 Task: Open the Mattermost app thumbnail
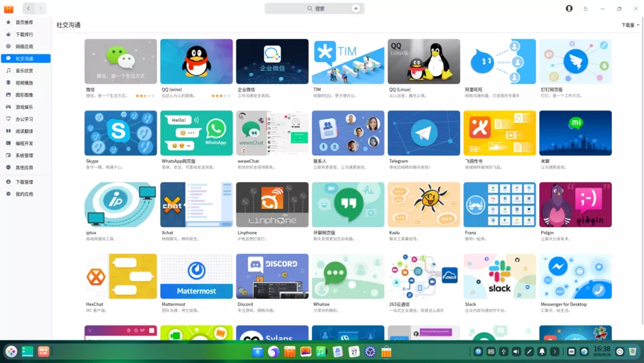pyautogui.click(x=196, y=276)
